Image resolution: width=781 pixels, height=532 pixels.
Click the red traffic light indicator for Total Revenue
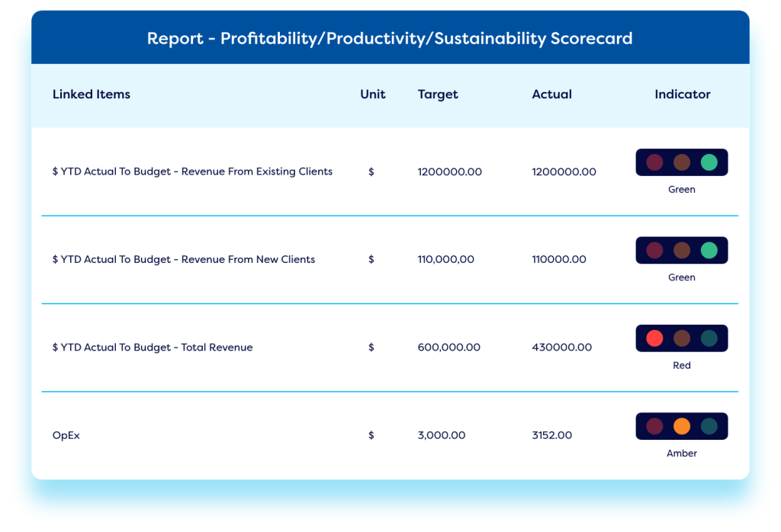(681, 338)
